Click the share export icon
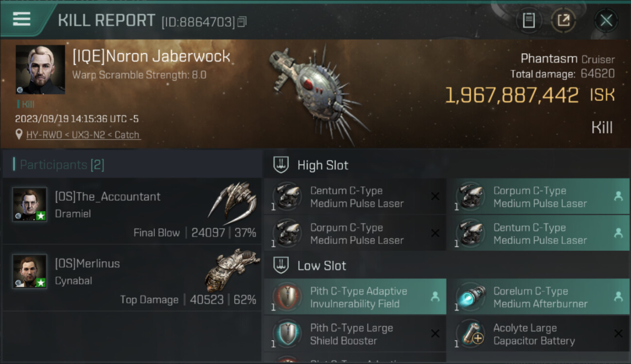631x364 pixels. pyautogui.click(x=564, y=20)
